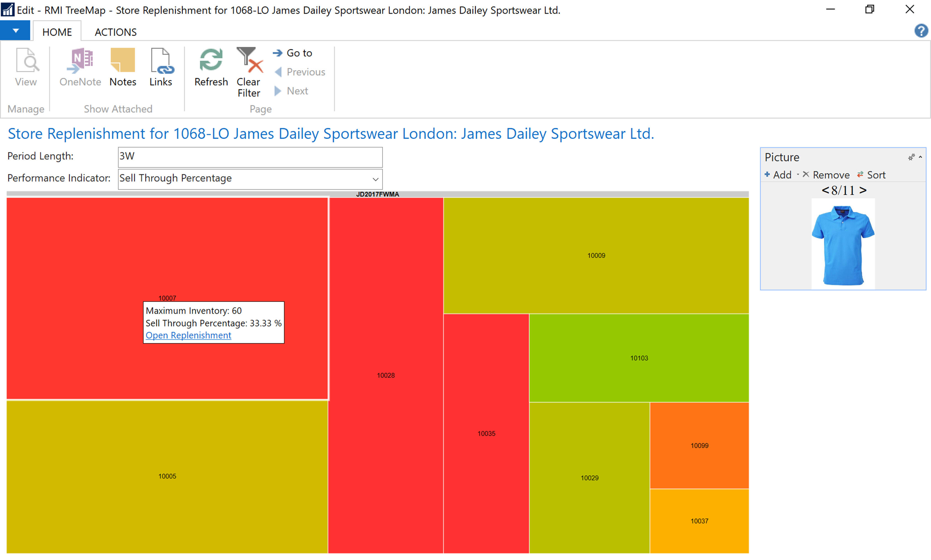The width and height of the screenshot is (931, 560).
Task: Click the OneNote icon
Action: click(80, 60)
